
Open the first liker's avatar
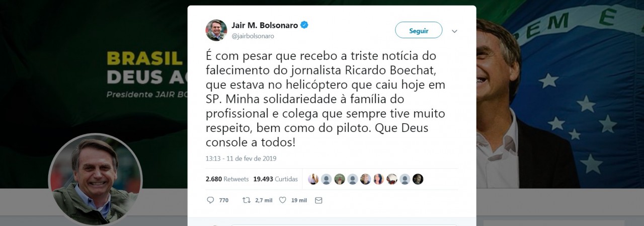tap(313, 179)
